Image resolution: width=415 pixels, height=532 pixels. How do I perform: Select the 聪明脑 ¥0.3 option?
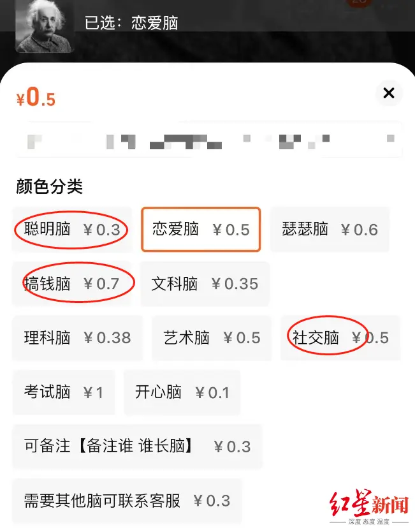(72, 230)
